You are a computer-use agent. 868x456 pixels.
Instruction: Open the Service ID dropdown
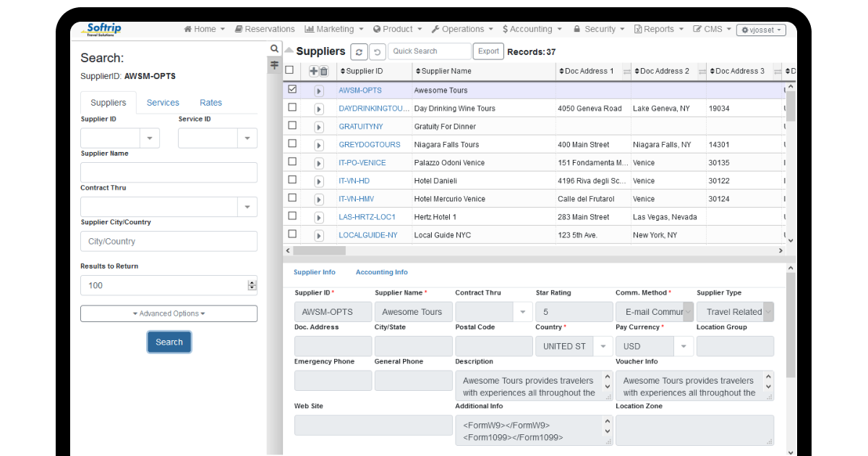247,138
